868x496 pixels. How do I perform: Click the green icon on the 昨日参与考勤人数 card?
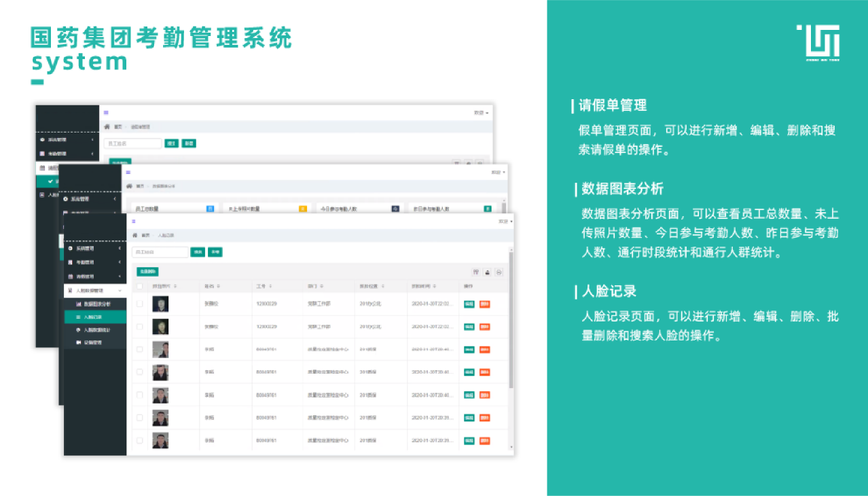(488, 209)
